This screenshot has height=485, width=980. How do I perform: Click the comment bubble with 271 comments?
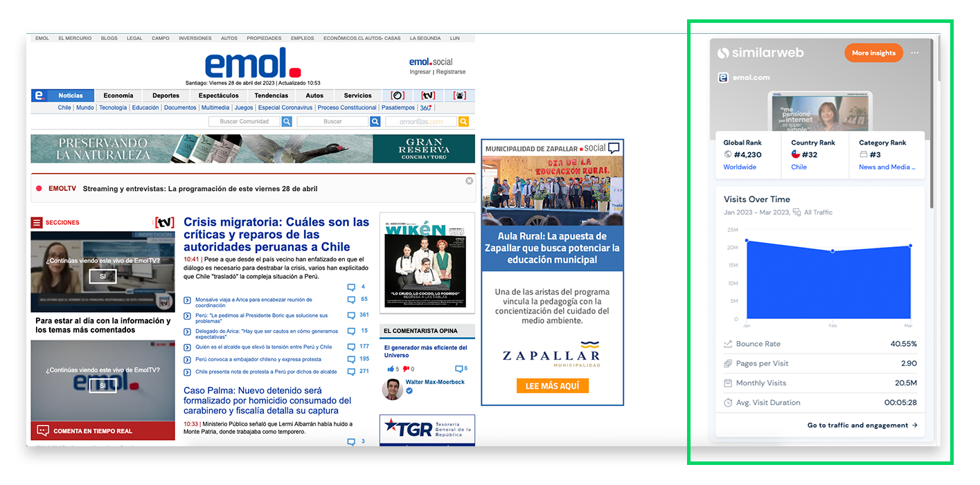[351, 372]
